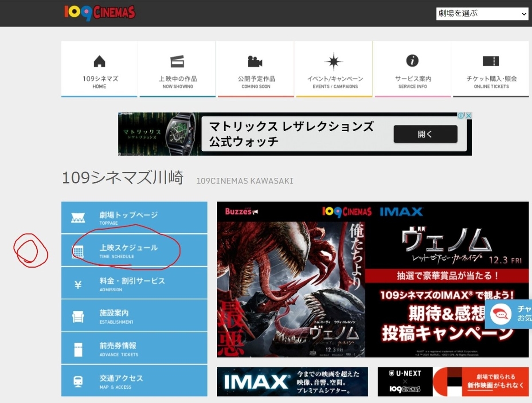532x403 pixels.
Task: Open 施設案内 Establishment
Action: tap(134, 316)
